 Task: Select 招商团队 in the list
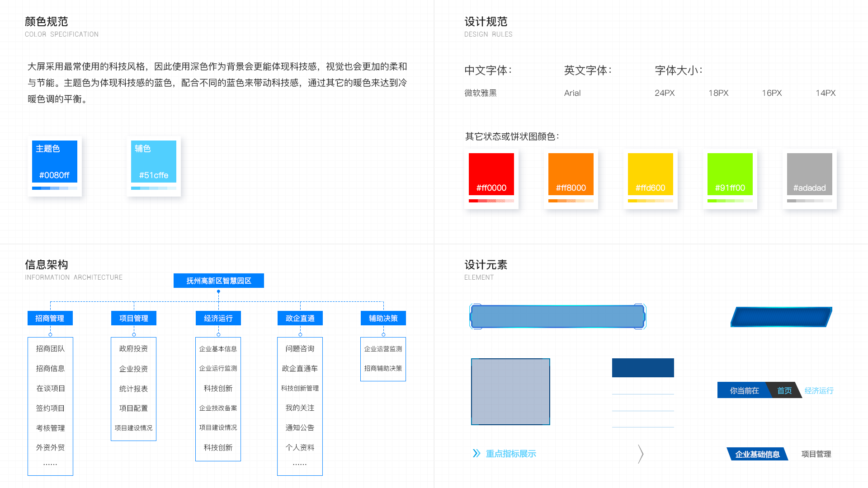coord(50,348)
